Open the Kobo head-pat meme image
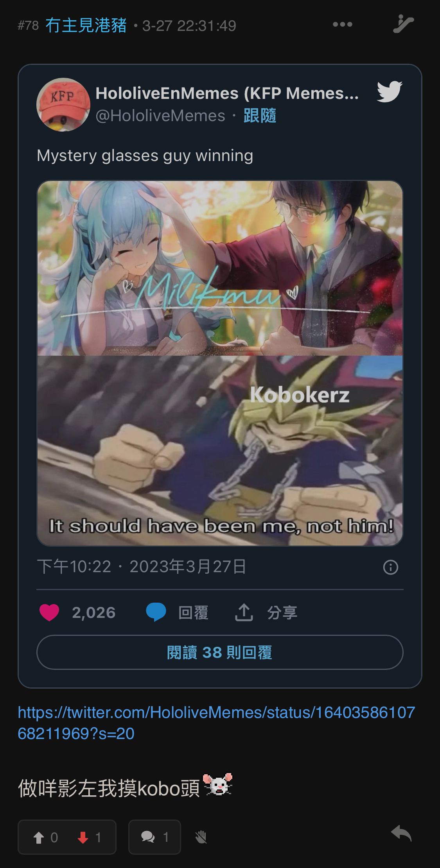Screen dimensions: 440x868 tap(220, 363)
